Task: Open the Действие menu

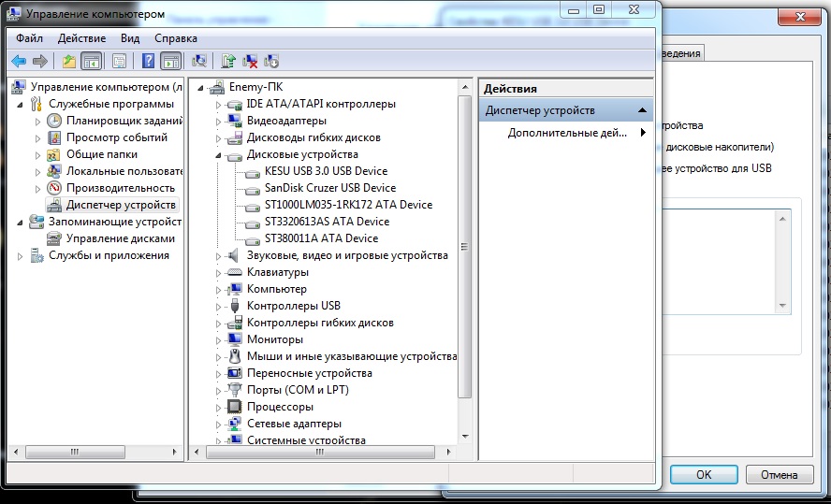Action: (x=81, y=38)
